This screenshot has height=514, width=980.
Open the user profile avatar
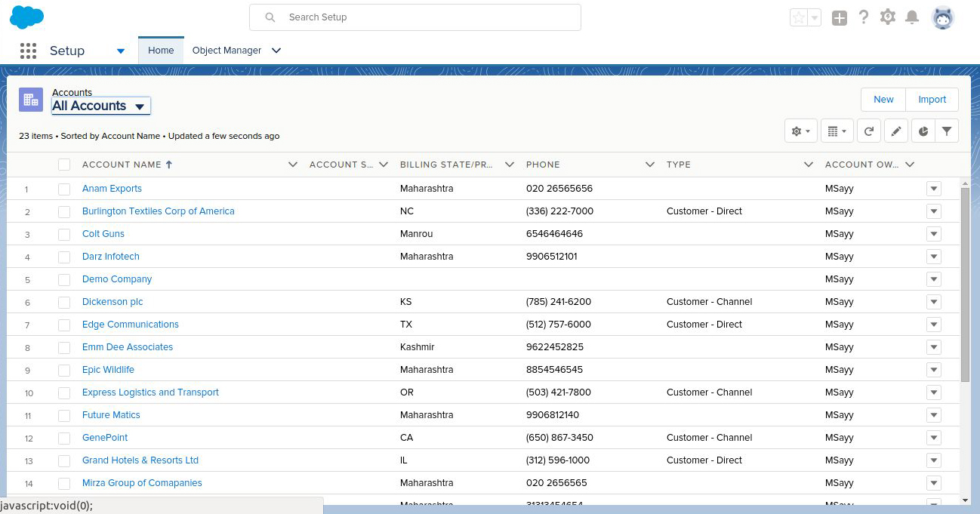pos(943,17)
